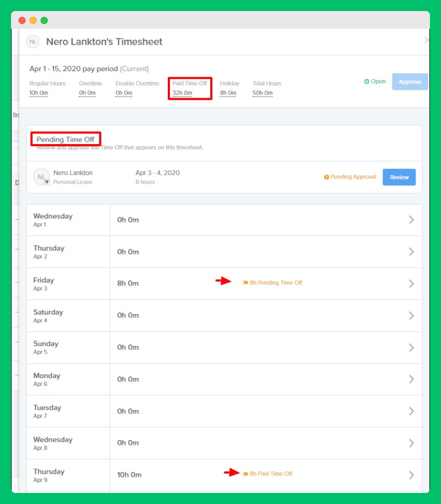
Task: Click the NL avatar beside the timesheet title
Action: pyautogui.click(x=33, y=42)
